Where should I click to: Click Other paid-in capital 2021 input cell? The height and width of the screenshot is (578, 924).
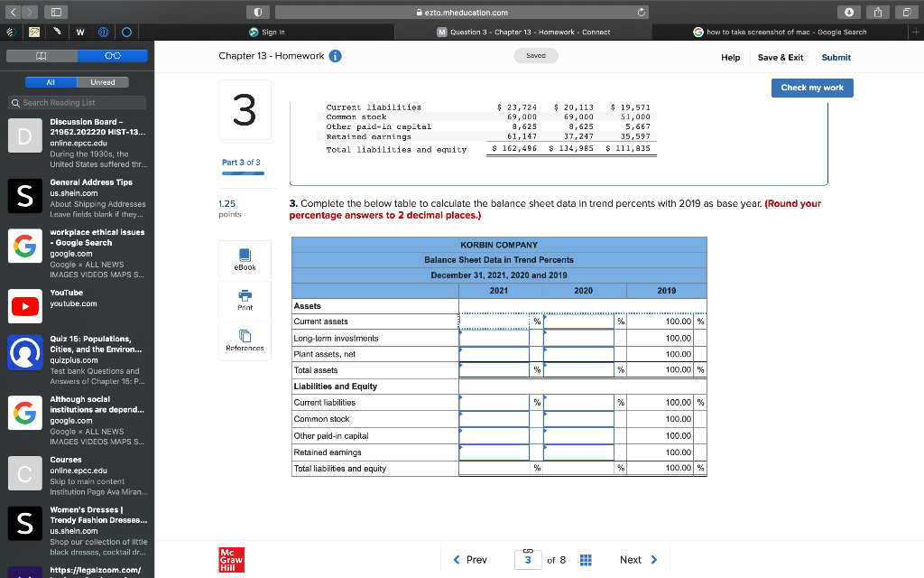(494, 436)
